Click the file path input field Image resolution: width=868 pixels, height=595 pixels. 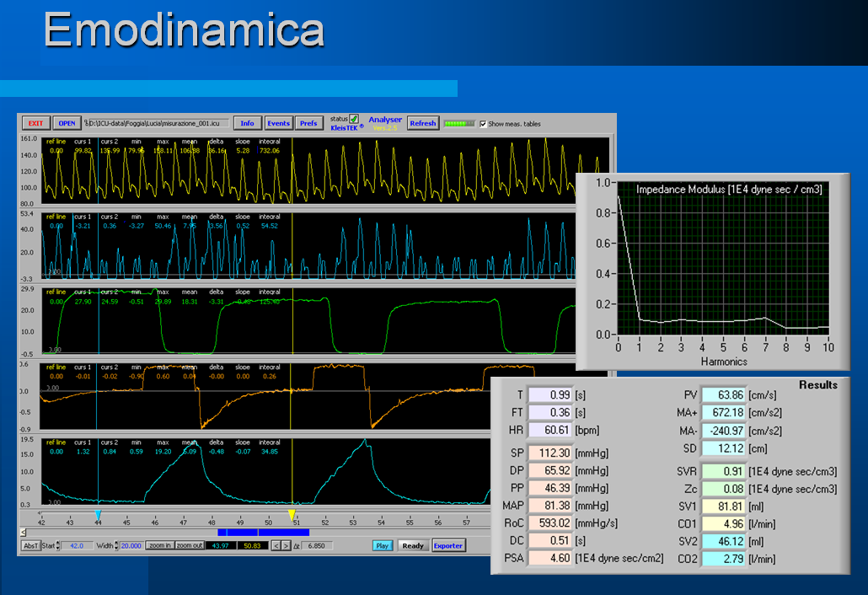pyautogui.click(x=155, y=123)
